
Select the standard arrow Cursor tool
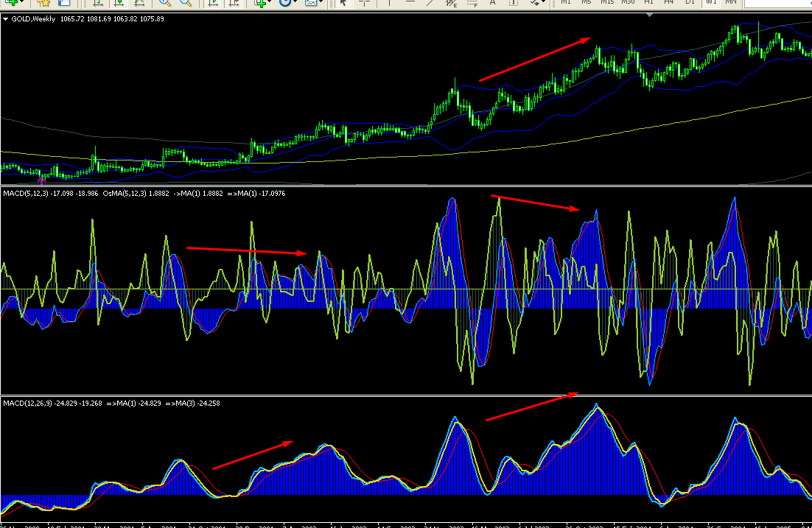click(x=343, y=3)
